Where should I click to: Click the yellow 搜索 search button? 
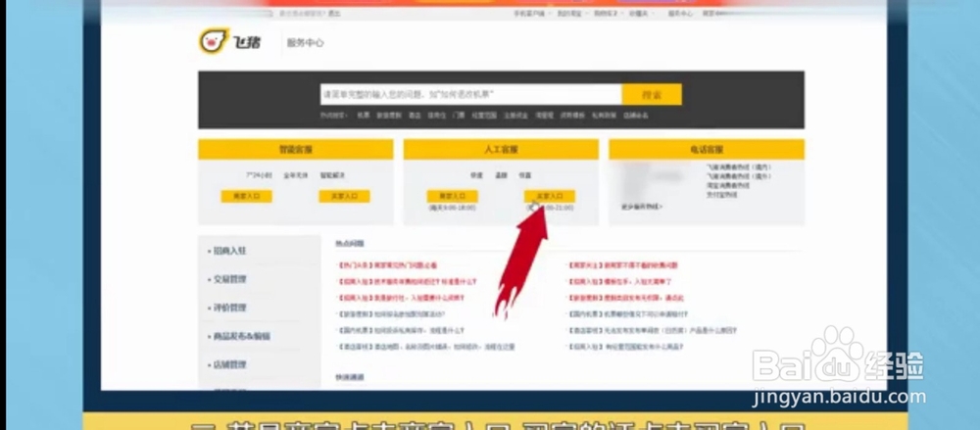coord(652,94)
